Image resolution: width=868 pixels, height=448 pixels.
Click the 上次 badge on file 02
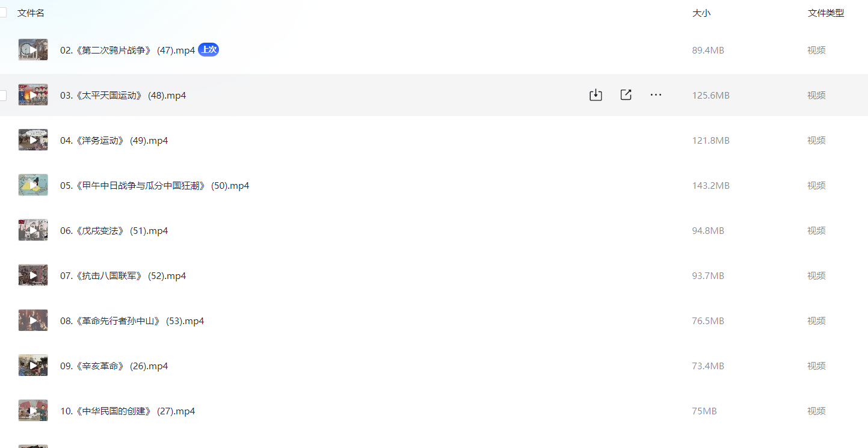point(208,50)
